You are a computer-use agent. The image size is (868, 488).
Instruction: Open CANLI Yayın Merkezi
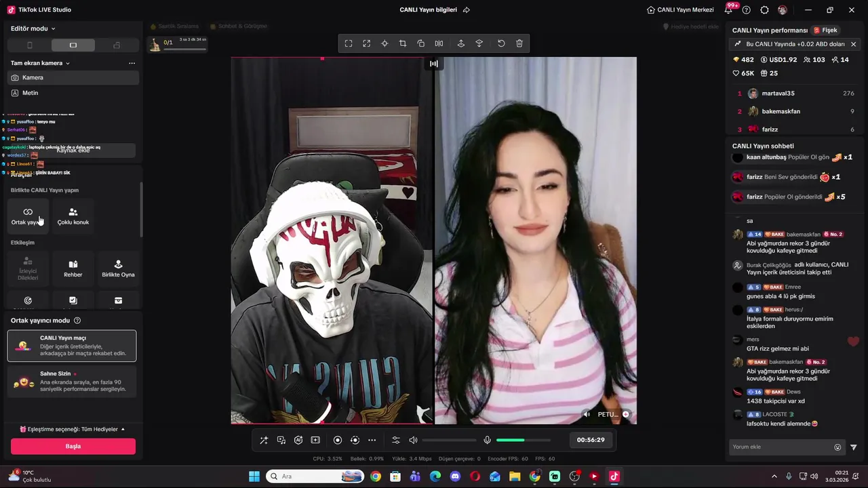tap(680, 10)
